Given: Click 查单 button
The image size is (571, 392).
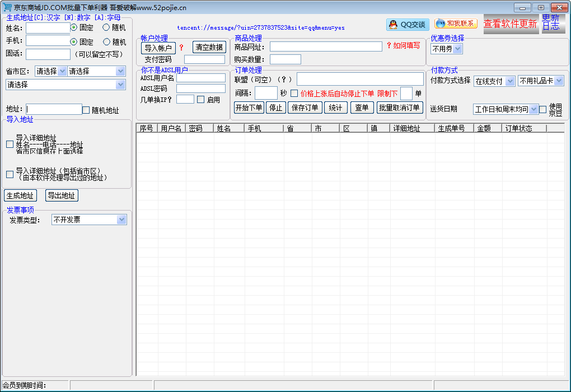Looking at the screenshot, I should point(362,108).
